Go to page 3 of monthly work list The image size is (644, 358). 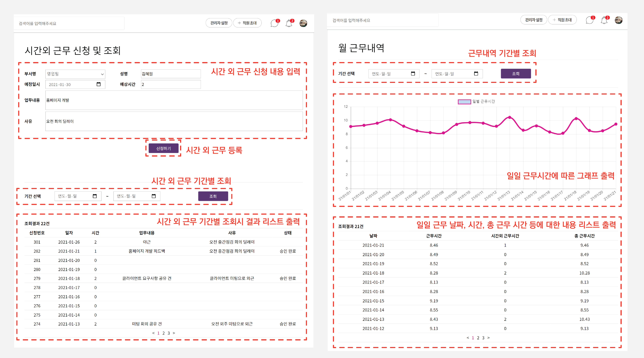[483, 338]
